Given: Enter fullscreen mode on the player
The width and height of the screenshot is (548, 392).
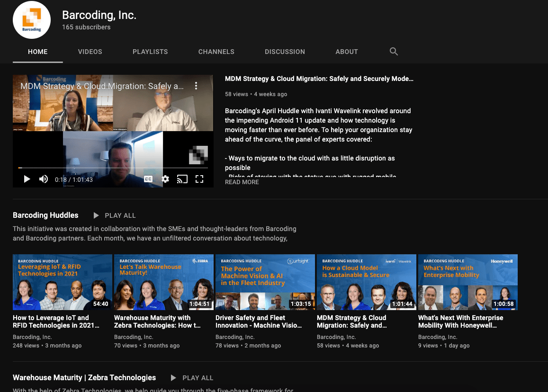Looking at the screenshot, I should (199, 179).
